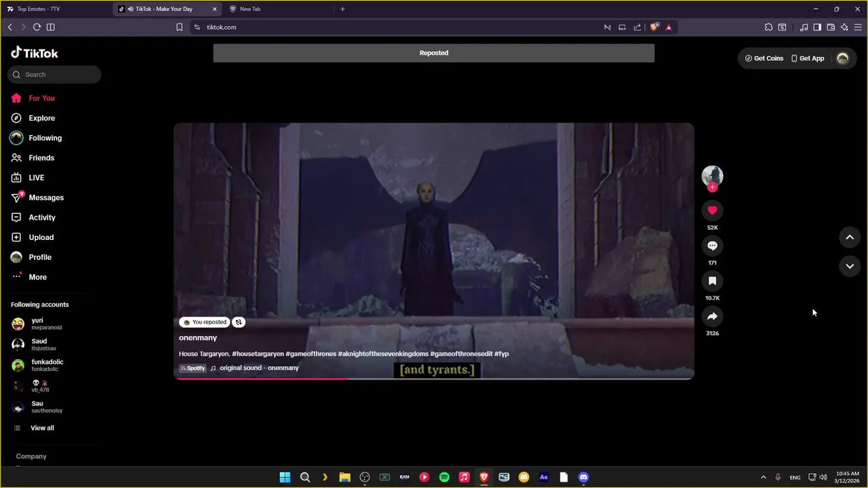The image size is (868, 488).
Task: Open the #aknightofthesevenkingdoms hashtag
Action: point(382,354)
